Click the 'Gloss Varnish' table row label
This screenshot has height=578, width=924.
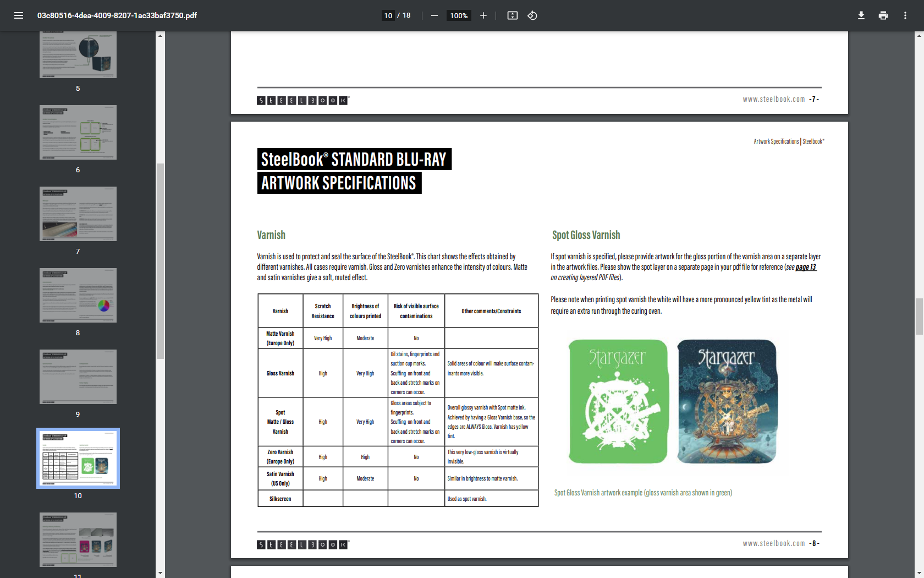point(280,373)
